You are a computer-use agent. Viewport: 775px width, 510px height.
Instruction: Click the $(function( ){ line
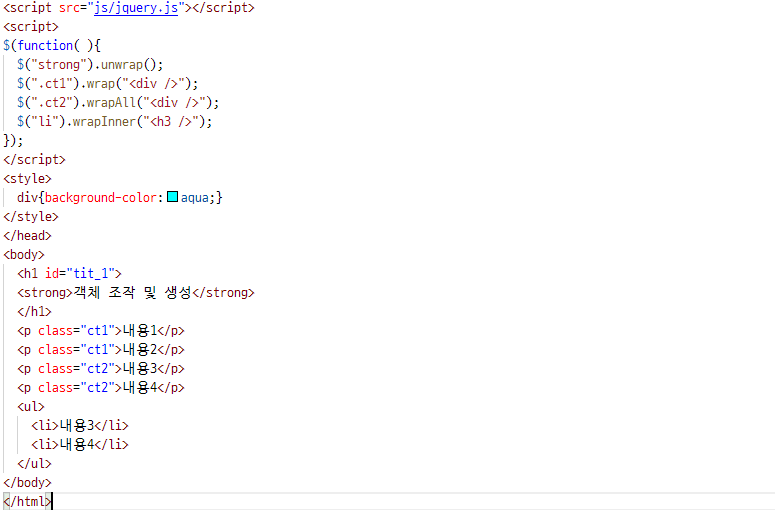[52, 45]
